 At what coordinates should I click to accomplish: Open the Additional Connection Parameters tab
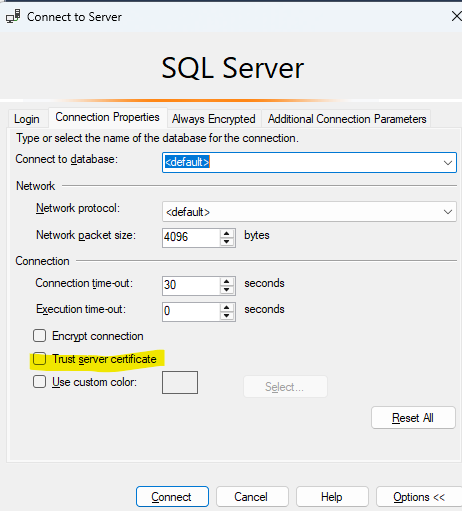click(347, 119)
